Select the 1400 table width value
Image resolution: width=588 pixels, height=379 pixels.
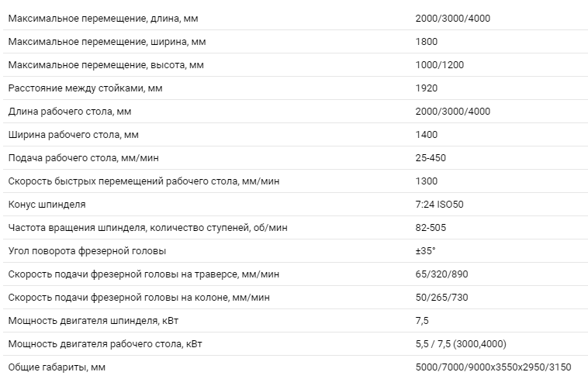point(427,134)
